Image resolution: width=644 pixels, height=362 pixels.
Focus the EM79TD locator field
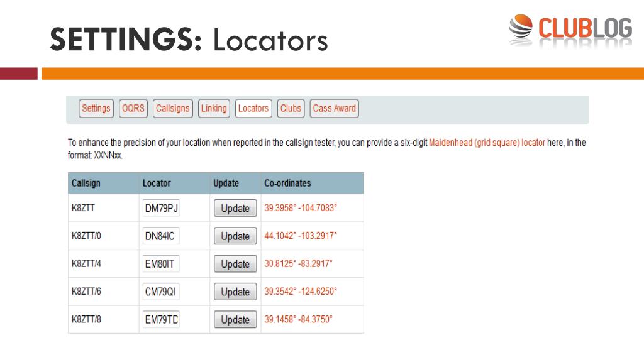(x=161, y=320)
